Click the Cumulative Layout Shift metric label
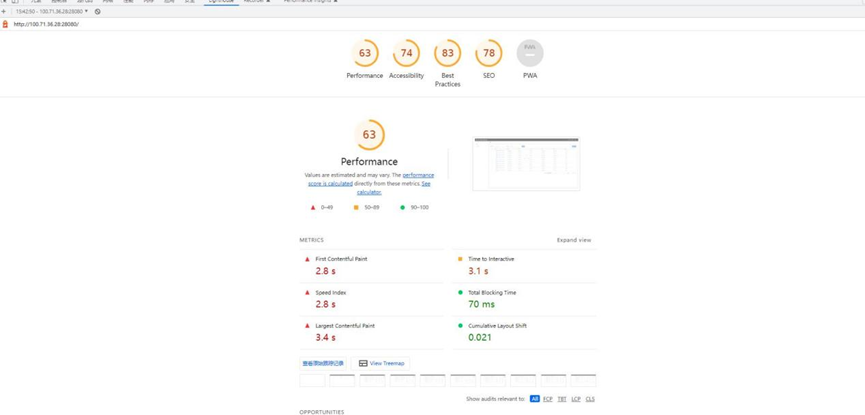The width and height of the screenshot is (865, 415). pyautogui.click(x=497, y=326)
